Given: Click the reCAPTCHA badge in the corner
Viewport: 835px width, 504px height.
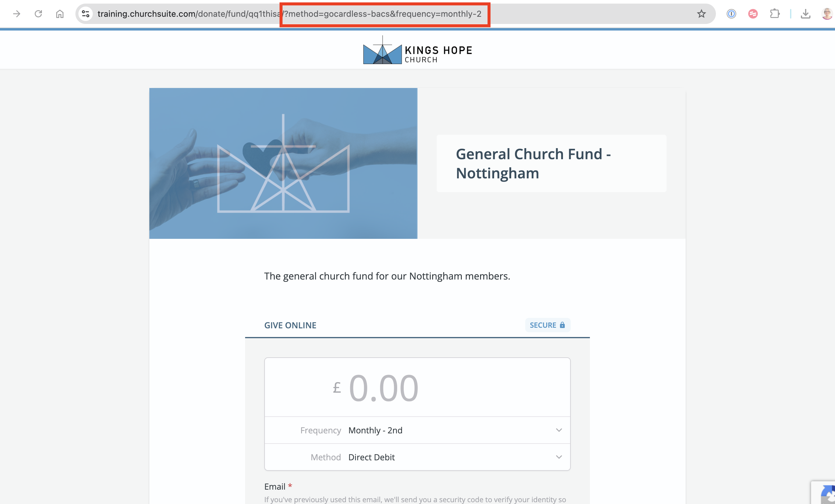Looking at the screenshot, I should tap(824, 492).
